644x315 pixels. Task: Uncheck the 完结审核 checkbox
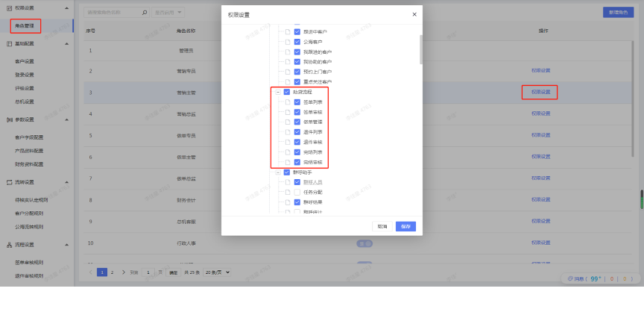297,163
